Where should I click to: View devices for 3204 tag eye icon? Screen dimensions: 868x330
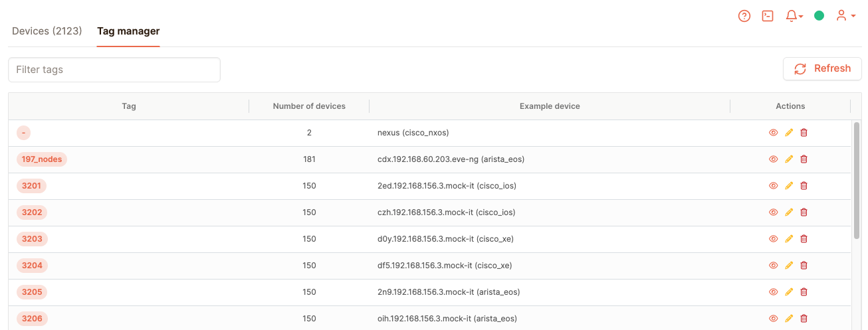[773, 266]
